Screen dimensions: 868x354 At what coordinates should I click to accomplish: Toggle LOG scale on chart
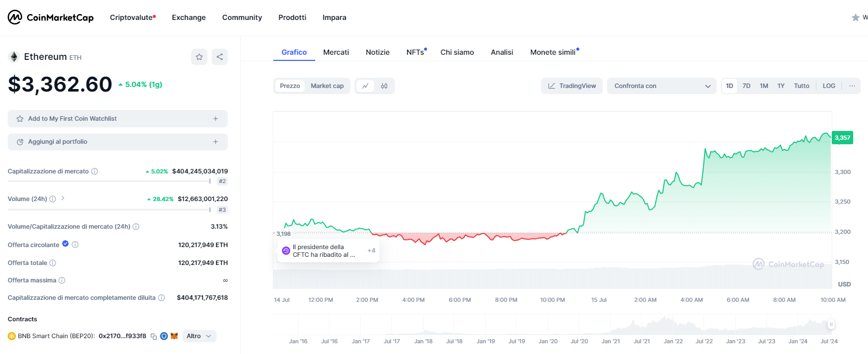[829, 86]
